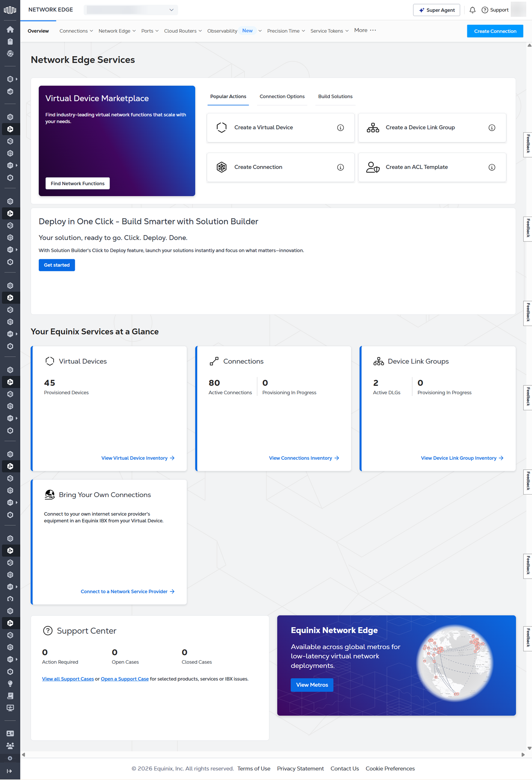Open the globe network icon in the sidebar
Screen dimensions: 532x780
tap(10, 54)
